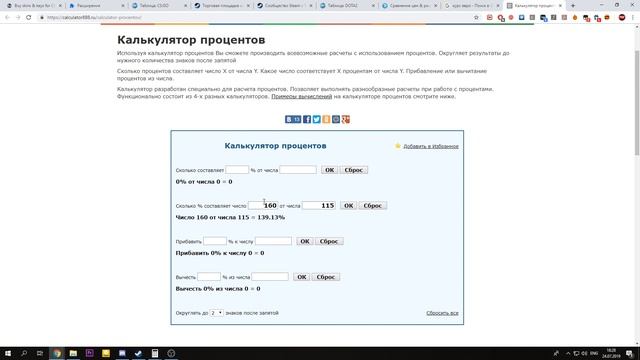Viewport: 640px width, 360px height.
Task: Go back in the browser
Action: click(7, 18)
